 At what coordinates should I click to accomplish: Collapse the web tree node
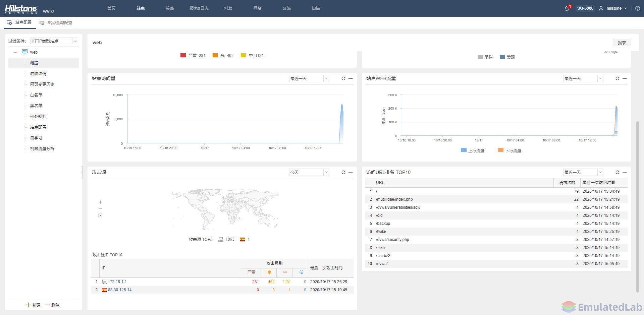tap(15, 52)
